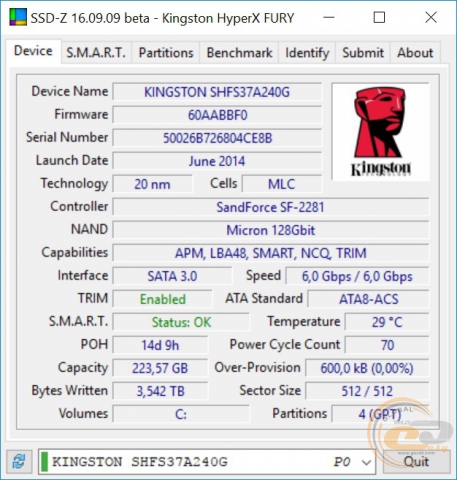Click S.M.A.R.T. value Status: OK
This screenshot has width=457, height=480.
point(181,322)
